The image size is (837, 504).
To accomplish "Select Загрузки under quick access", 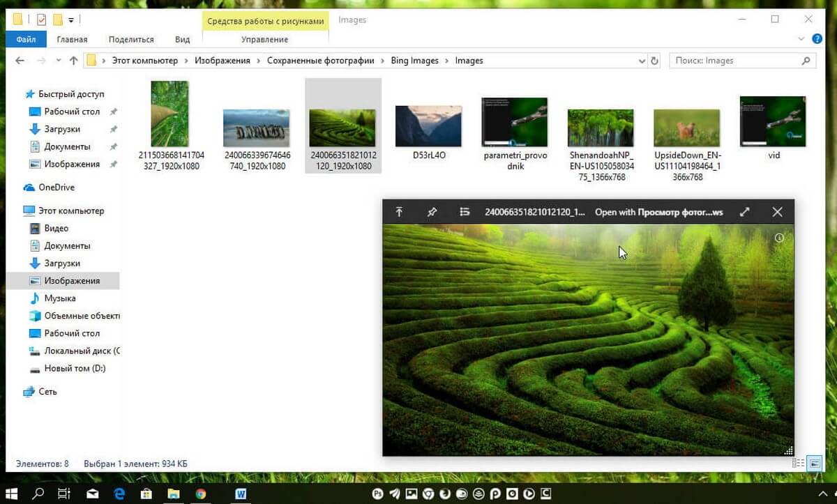I will (62, 129).
